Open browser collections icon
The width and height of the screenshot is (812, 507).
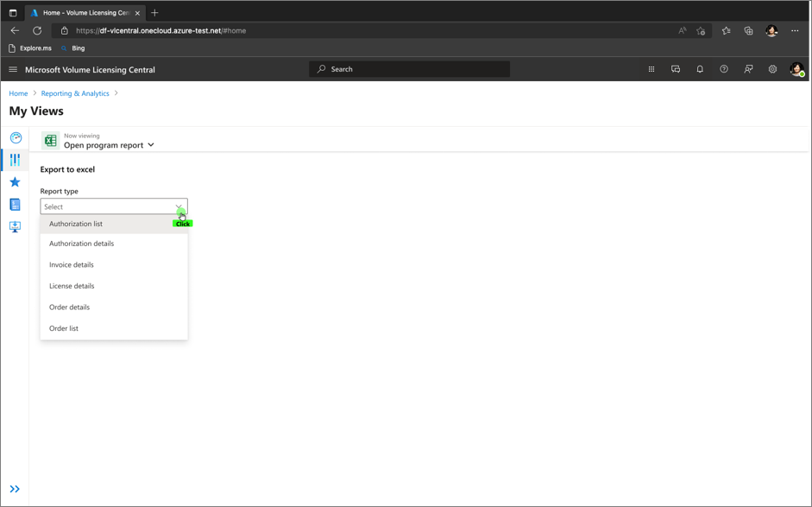748,30
